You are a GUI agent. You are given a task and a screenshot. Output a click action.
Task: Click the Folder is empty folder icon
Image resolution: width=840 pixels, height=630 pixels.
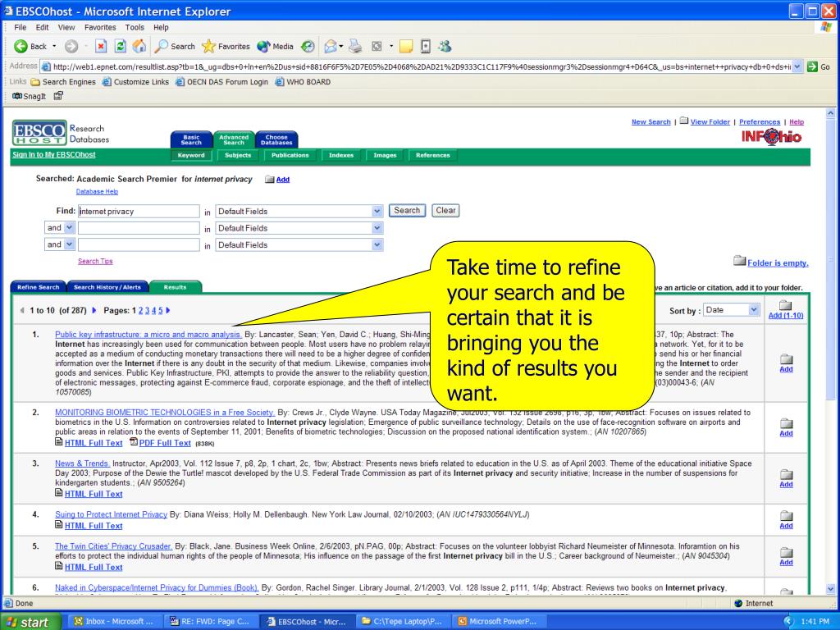[740, 260]
